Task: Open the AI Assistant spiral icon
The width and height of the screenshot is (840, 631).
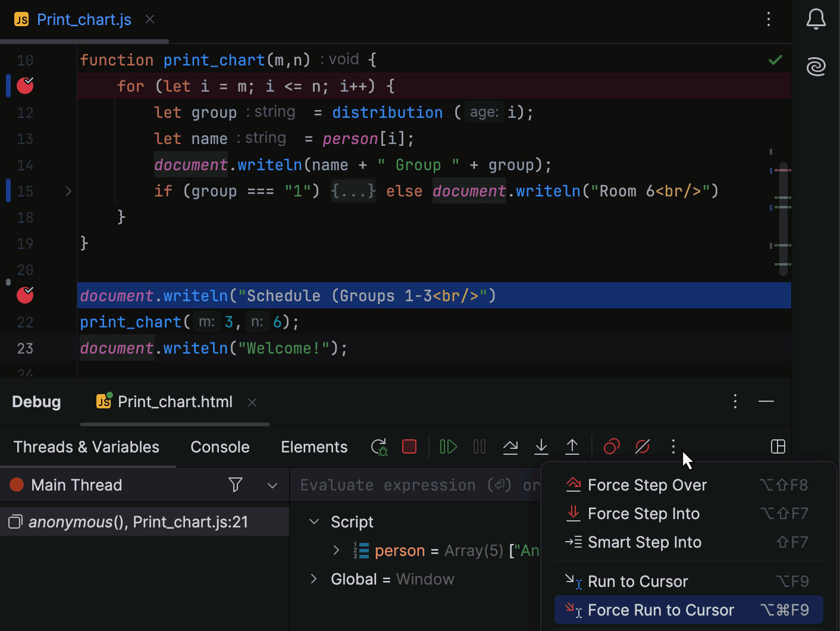Action: [816, 66]
